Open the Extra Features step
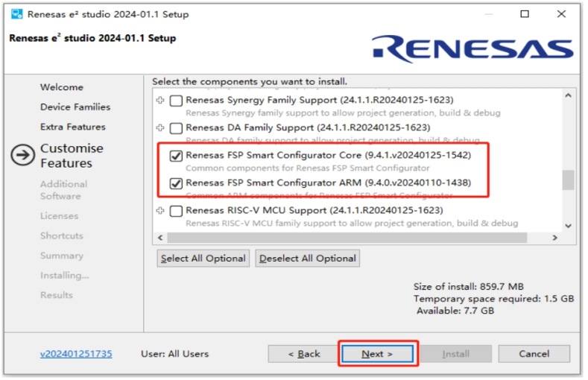This screenshot has width=588, height=380. click(72, 127)
